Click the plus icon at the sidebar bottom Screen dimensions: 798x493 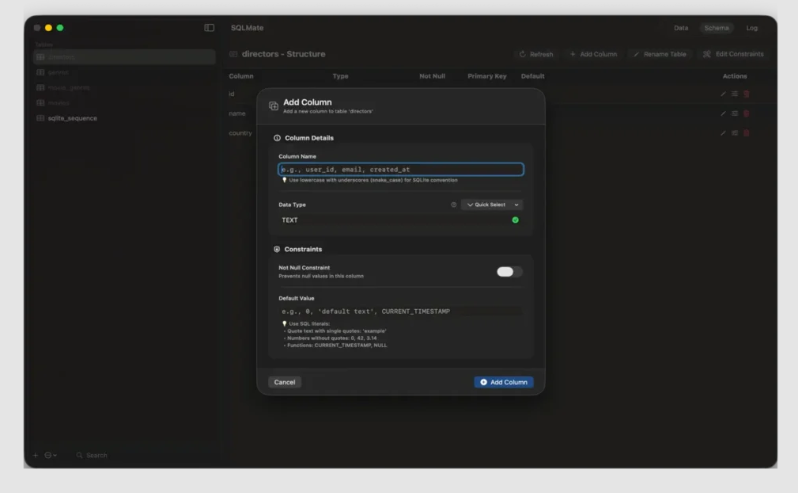(36, 455)
